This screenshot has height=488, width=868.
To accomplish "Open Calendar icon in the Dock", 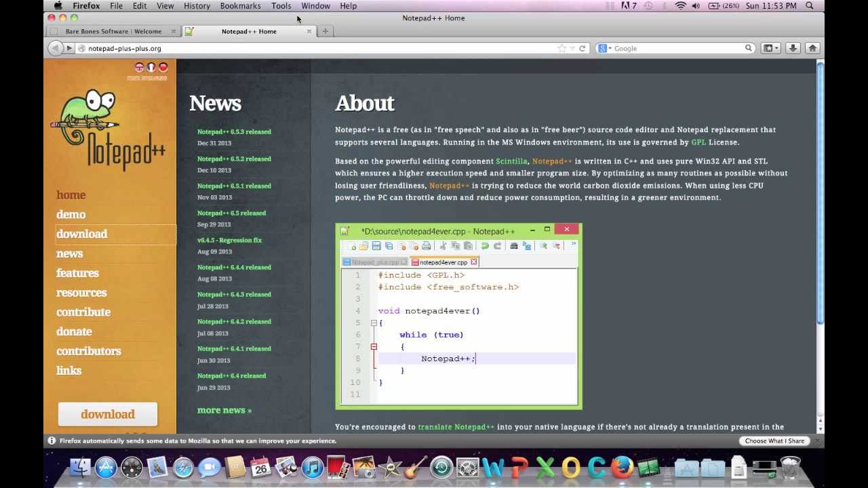I will (x=260, y=468).
